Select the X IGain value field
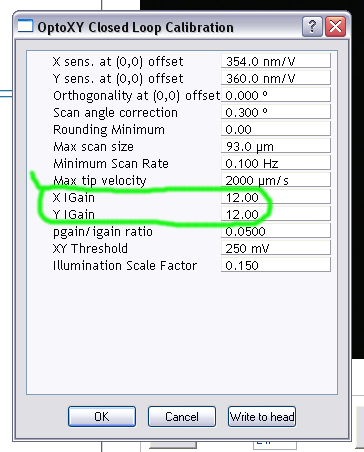Image resolution: width=364 pixels, height=452 pixels. click(x=276, y=197)
